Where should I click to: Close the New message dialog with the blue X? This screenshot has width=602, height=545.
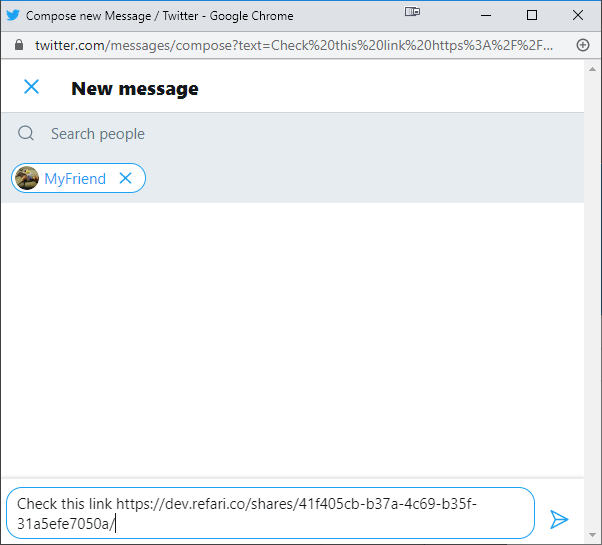pos(31,87)
